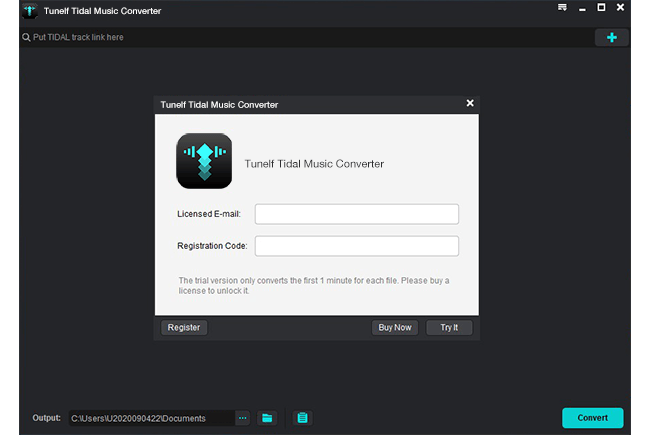
Task: Click the 'Output:' label
Action: [46, 418]
